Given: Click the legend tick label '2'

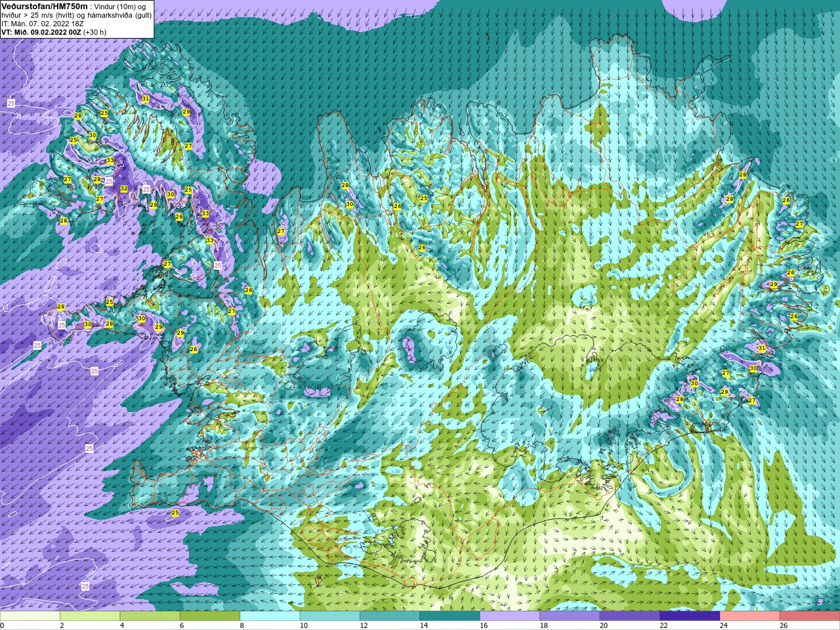Looking at the screenshot, I should click(62, 625).
